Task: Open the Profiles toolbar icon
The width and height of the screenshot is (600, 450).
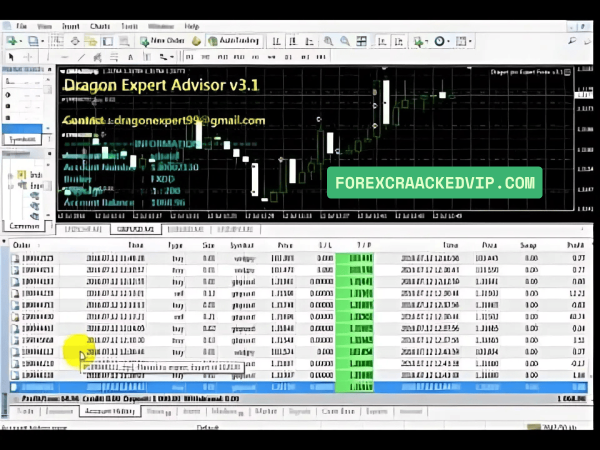Action: (33, 41)
